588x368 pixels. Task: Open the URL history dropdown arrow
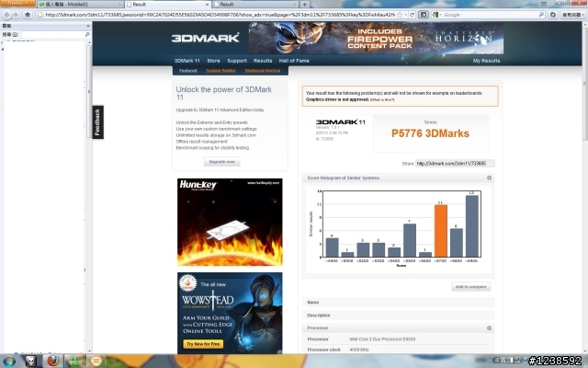pyautogui.click(x=406, y=15)
